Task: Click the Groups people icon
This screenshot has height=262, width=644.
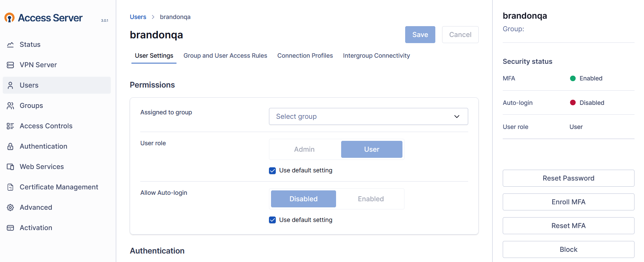Action: coord(11,106)
